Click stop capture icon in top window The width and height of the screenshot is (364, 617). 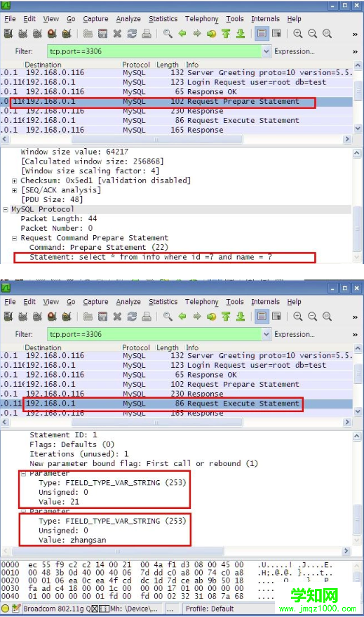(x=52, y=34)
